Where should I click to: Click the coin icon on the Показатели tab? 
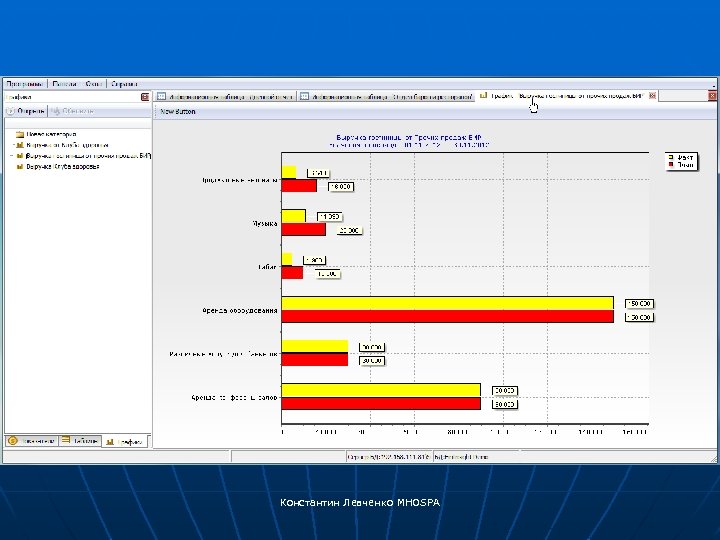(13, 440)
